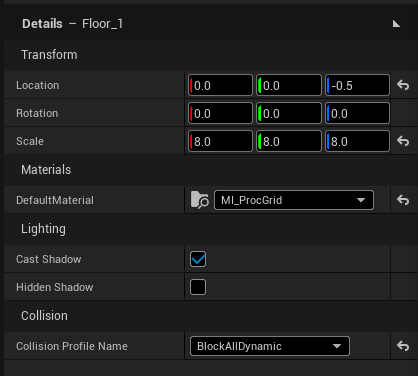Image resolution: width=418 pixels, height=376 pixels.
Task: Click the Details panel corner triangle icon
Action: [x=396, y=24]
